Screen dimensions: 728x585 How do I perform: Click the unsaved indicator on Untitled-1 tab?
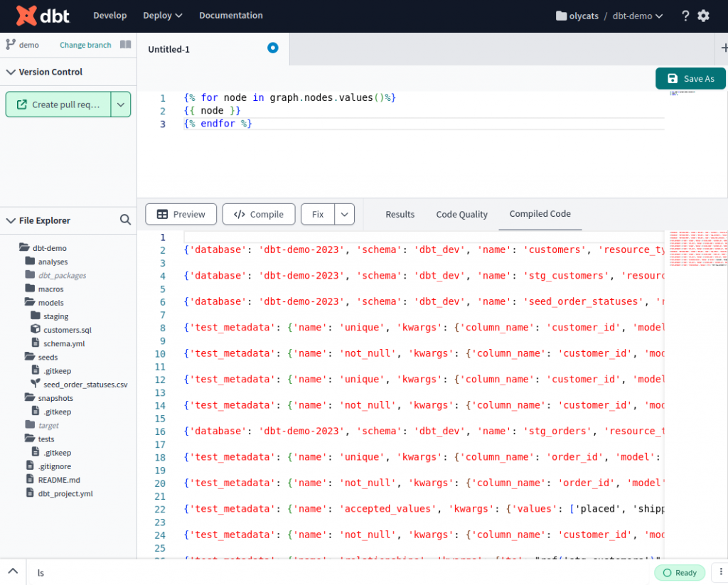tap(272, 48)
